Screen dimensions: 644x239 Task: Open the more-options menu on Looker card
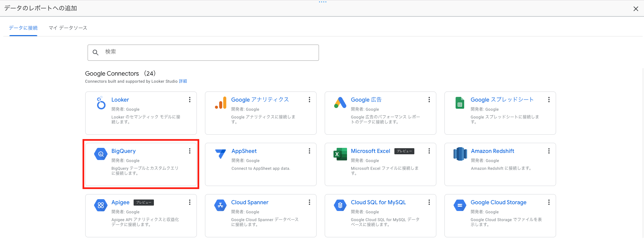190,100
